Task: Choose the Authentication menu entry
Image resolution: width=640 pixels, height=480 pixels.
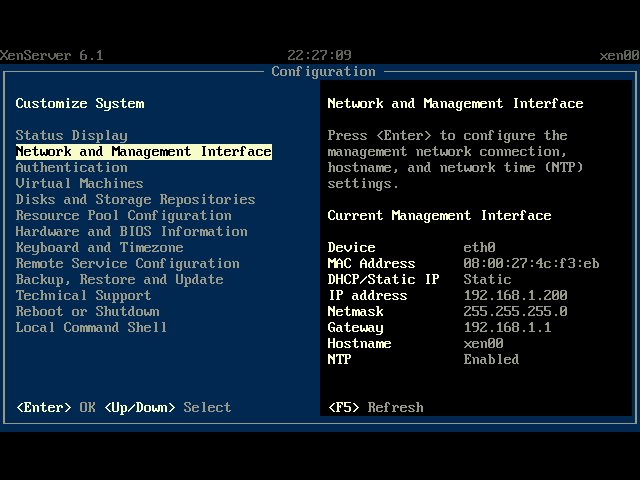Action: click(71, 167)
